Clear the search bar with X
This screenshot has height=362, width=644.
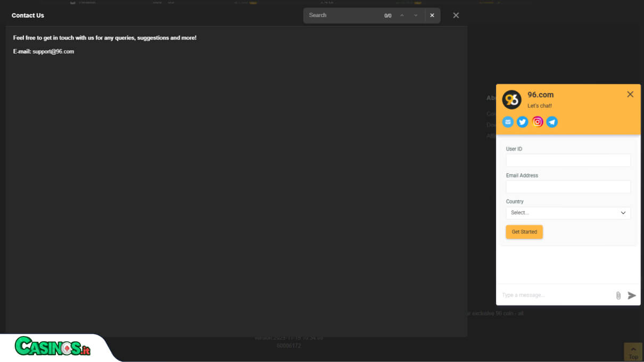tap(432, 15)
